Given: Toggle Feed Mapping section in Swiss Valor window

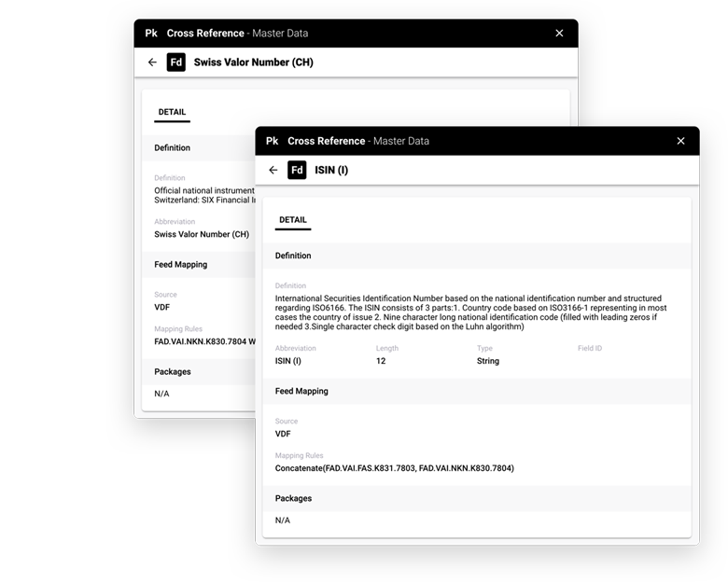Looking at the screenshot, I should [181, 265].
